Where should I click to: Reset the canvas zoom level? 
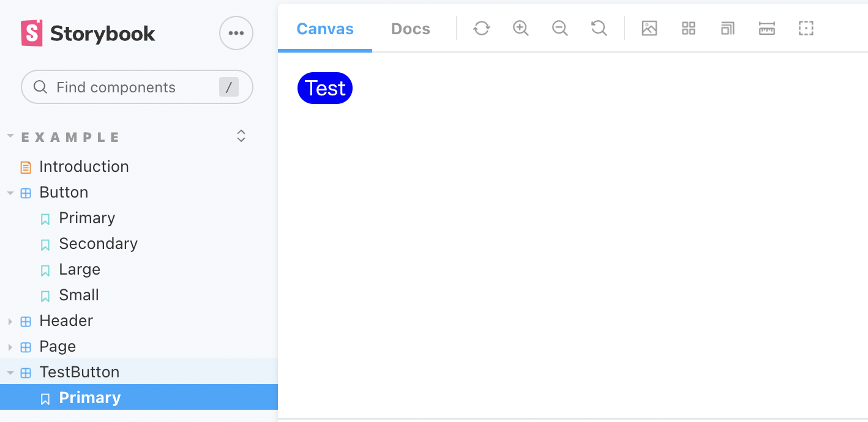tap(599, 28)
